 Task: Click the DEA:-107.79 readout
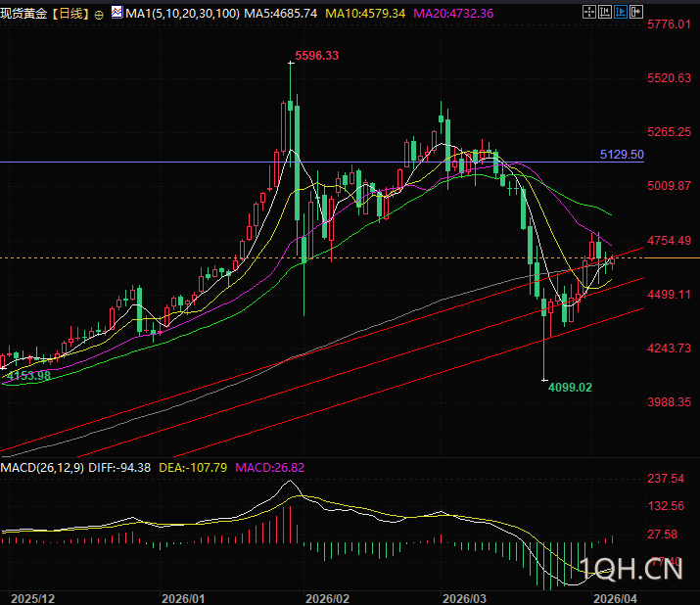193,468
